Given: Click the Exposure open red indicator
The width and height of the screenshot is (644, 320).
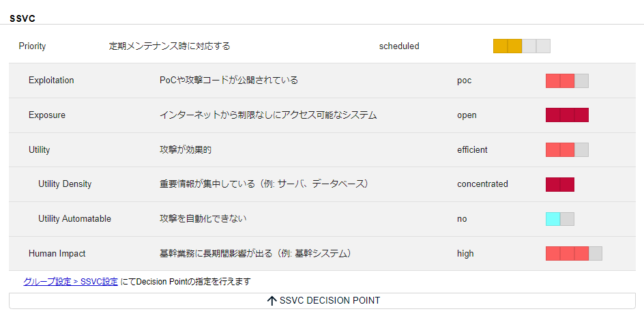Looking at the screenshot, I should pyautogui.click(x=567, y=115).
